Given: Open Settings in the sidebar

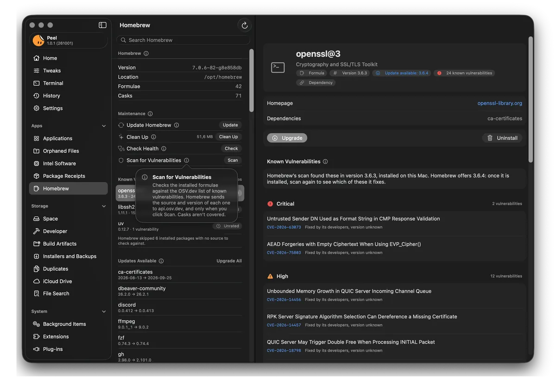Looking at the screenshot, I should (69, 108).
